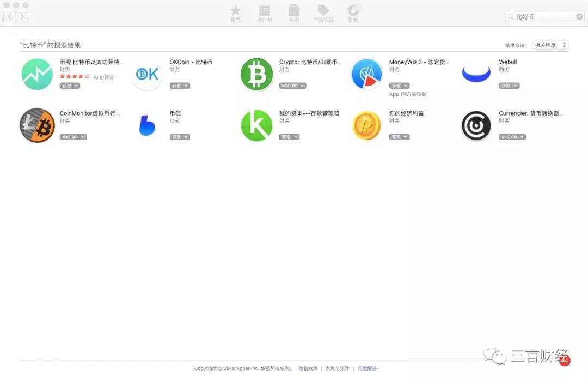588x382 pixels.
Task: Expand the arrow on Currencier's ¥12.00 button
Action: [522, 137]
